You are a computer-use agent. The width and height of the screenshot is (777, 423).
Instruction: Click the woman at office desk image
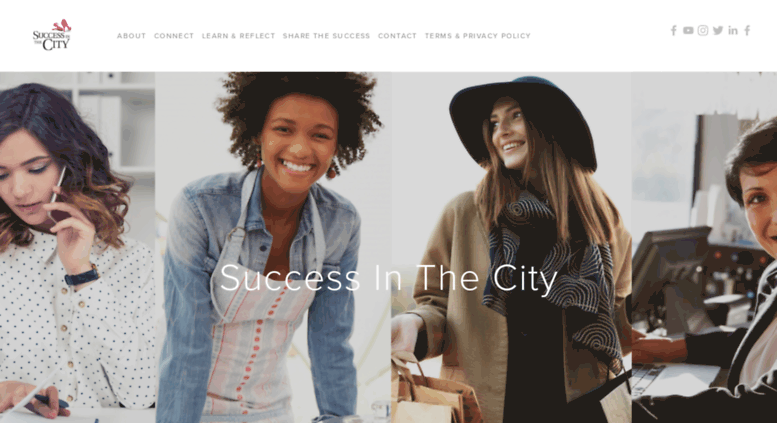click(x=704, y=247)
